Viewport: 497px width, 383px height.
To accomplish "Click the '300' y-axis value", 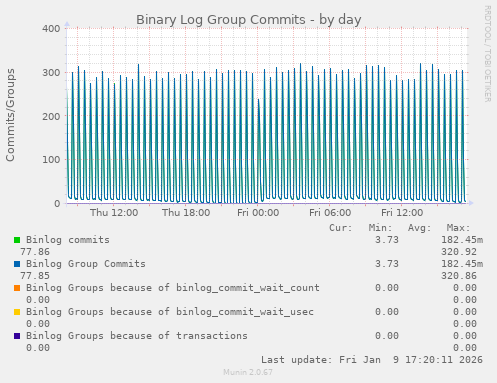I will coord(51,73).
